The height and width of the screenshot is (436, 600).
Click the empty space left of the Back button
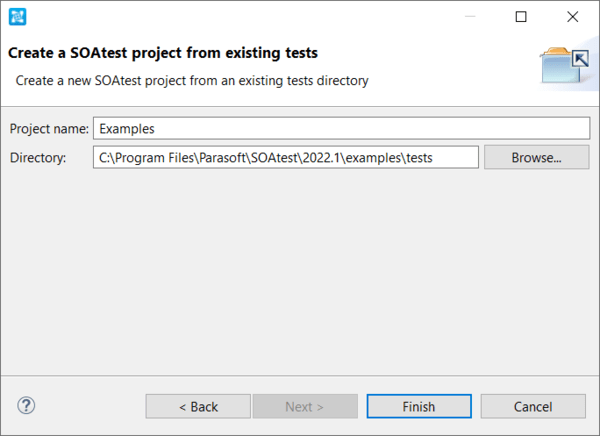click(90, 406)
